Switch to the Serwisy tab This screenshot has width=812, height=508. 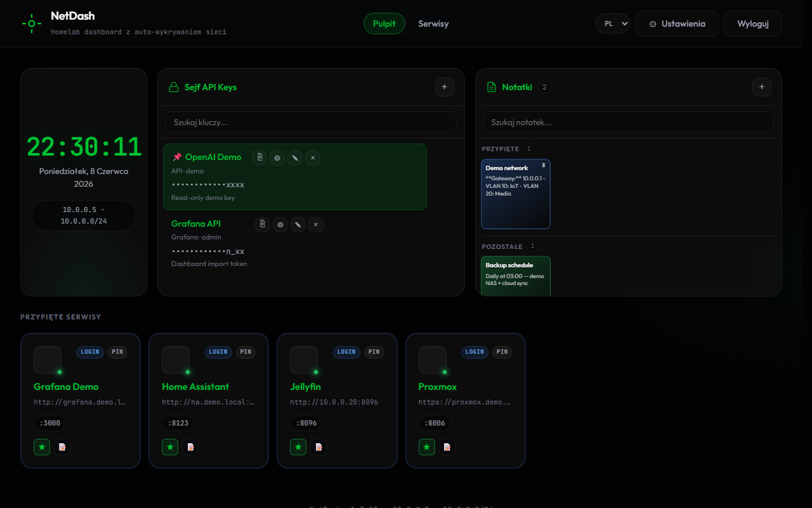tap(433, 23)
